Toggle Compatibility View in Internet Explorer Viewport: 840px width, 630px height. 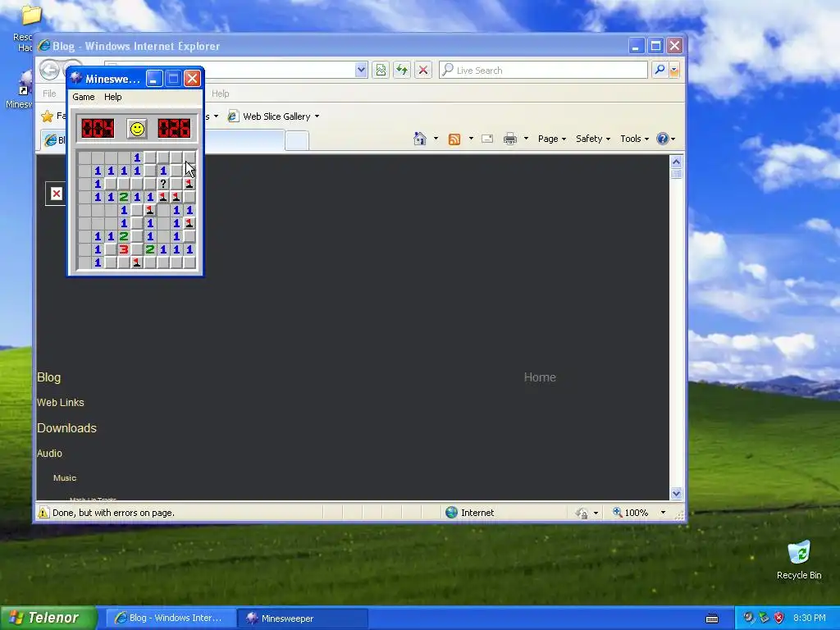pyautogui.click(x=381, y=71)
